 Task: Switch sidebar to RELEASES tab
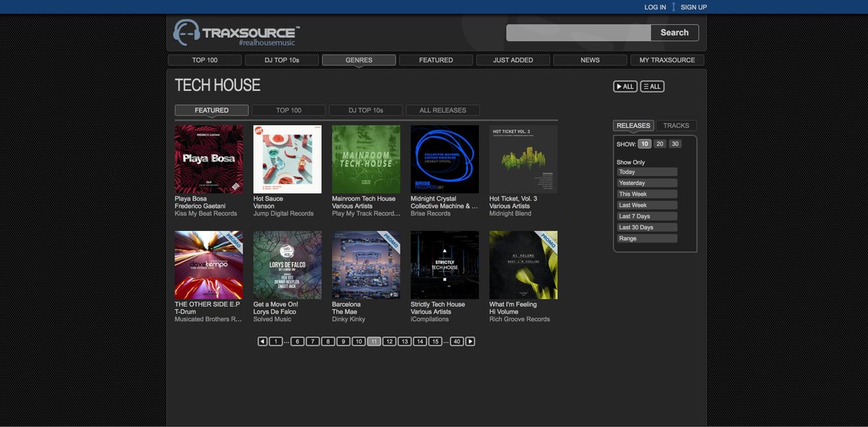(634, 125)
